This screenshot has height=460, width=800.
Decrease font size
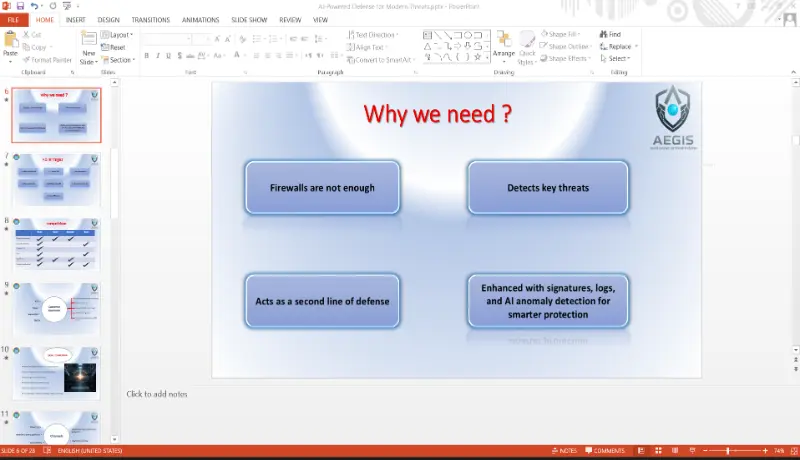click(x=228, y=39)
